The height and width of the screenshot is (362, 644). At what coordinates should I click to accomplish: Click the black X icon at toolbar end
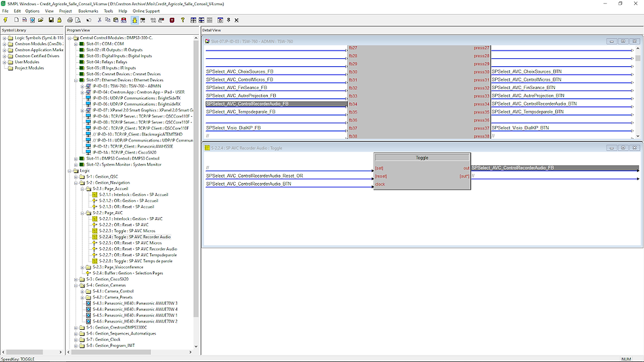tap(236, 20)
